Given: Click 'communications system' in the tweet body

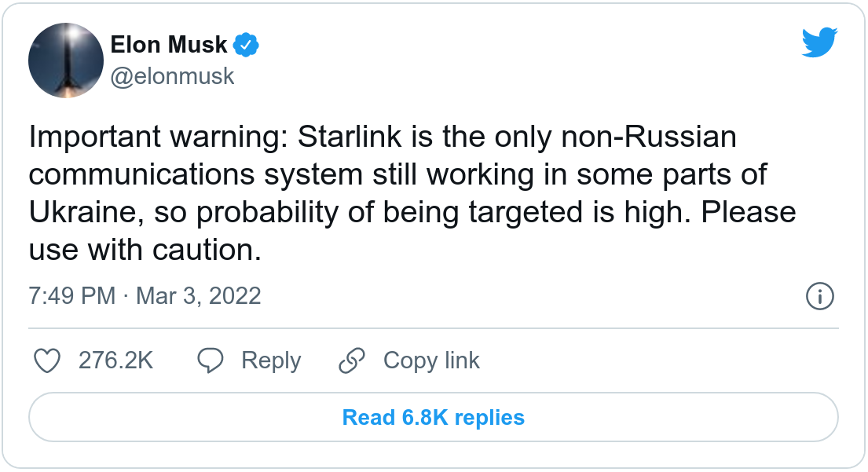Looking at the screenshot, I should click(196, 175).
